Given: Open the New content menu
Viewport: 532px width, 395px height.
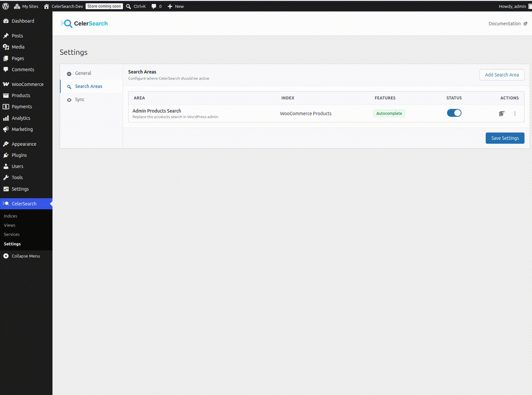Looking at the screenshot, I should pos(175,6).
